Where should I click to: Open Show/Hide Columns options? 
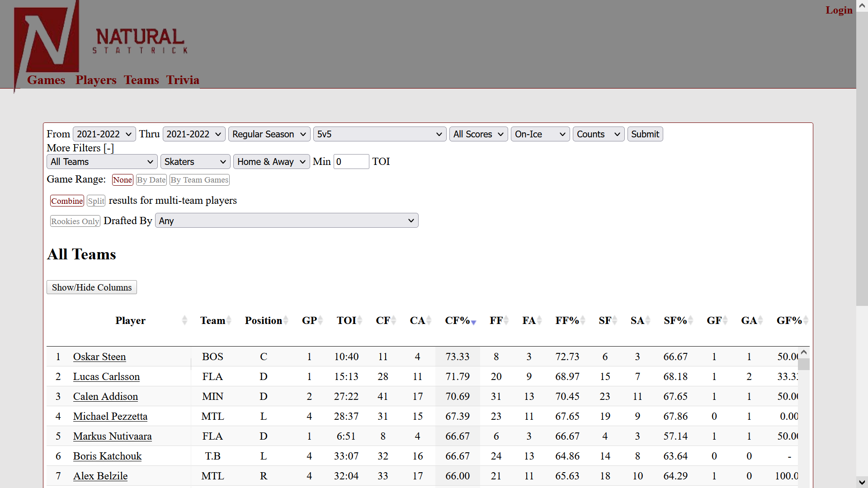(x=91, y=288)
